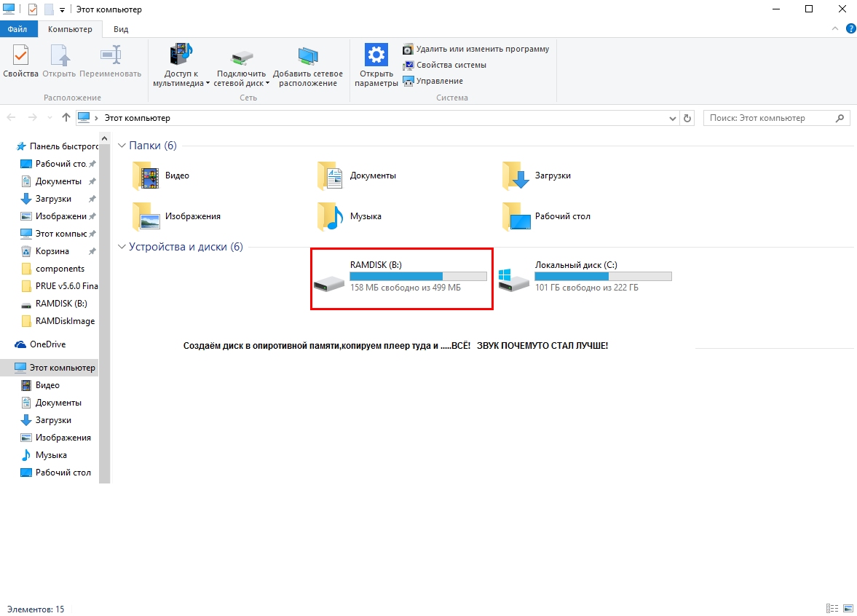Open Подключить сетевой диск dropdown arrow

pyautogui.click(x=267, y=84)
